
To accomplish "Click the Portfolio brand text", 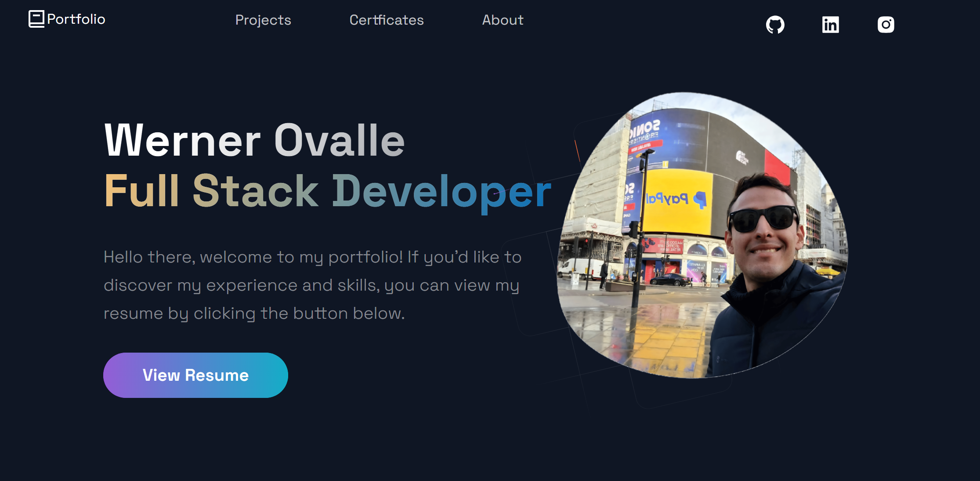I will [76, 19].
